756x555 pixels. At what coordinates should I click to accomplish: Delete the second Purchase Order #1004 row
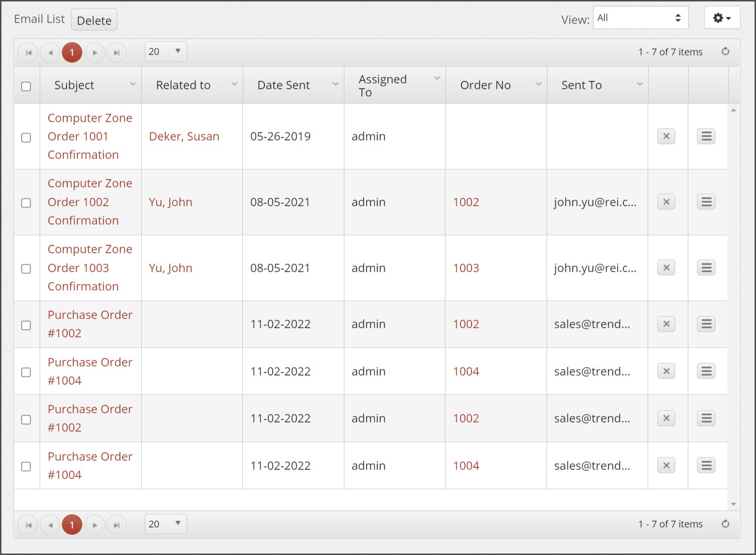[x=666, y=465]
